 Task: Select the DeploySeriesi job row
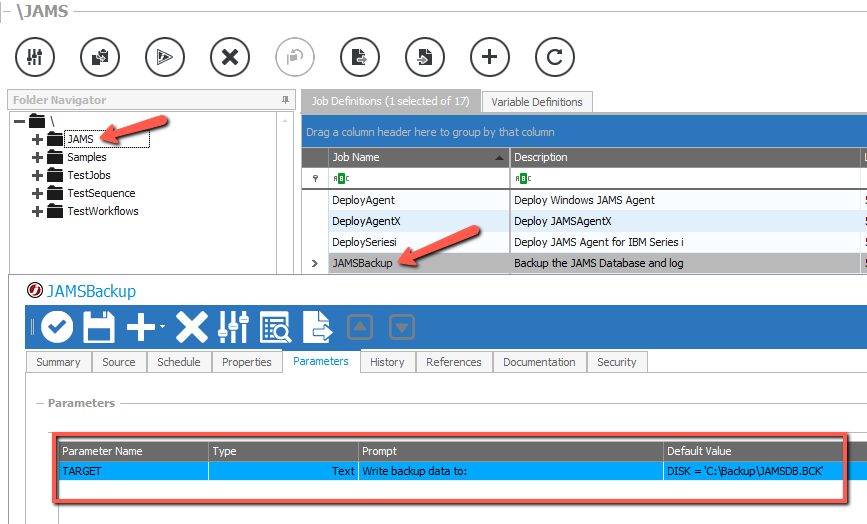[584, 242]
